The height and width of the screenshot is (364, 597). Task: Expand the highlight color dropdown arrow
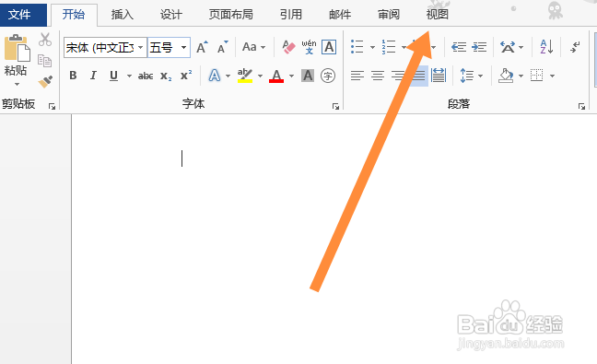point(260,76)
